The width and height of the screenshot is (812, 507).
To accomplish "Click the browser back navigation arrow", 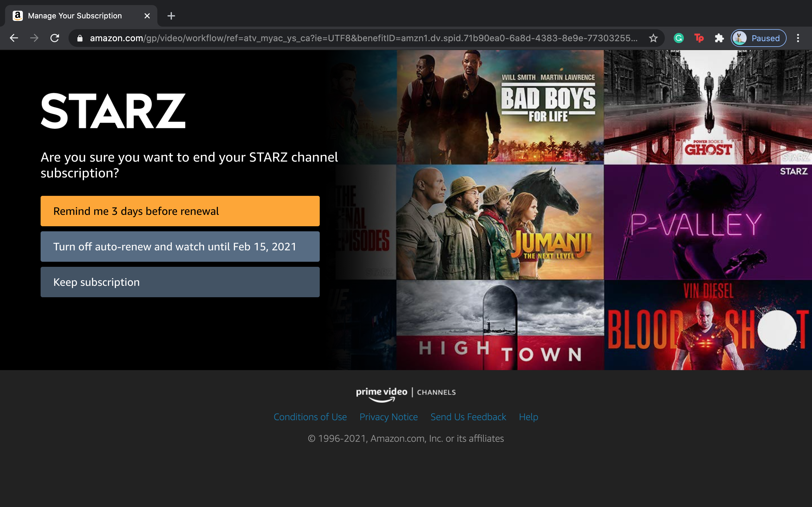I will (13, 38).
